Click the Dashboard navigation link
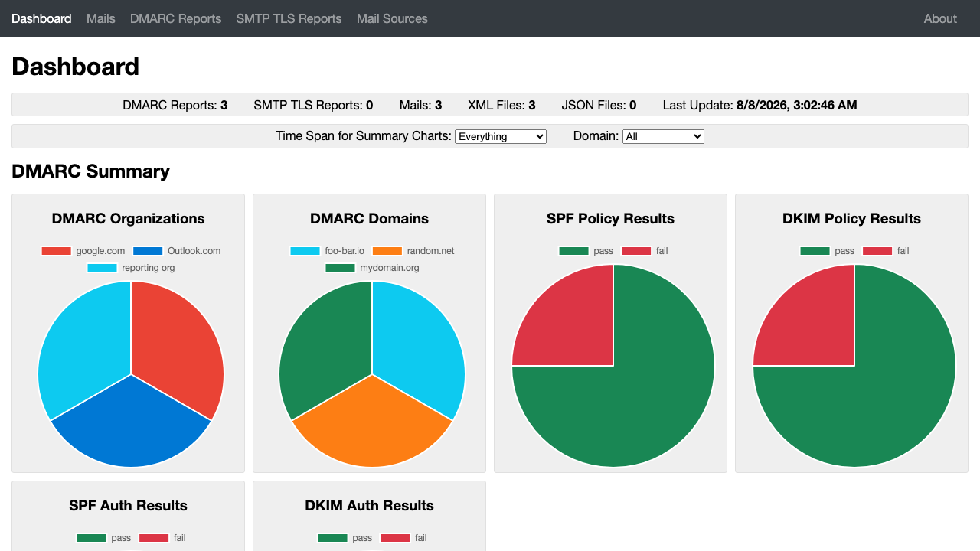The image size is (980, 551). click(41, 18)
